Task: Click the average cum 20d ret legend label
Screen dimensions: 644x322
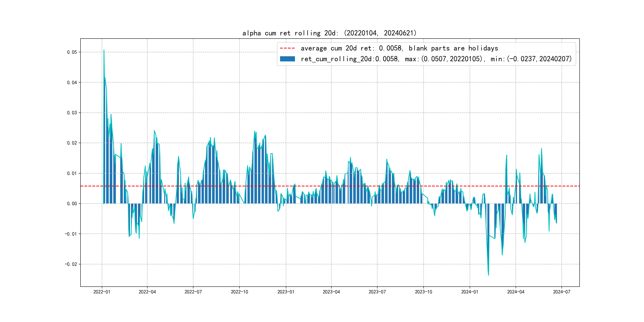Action: [x=399, y=48]
